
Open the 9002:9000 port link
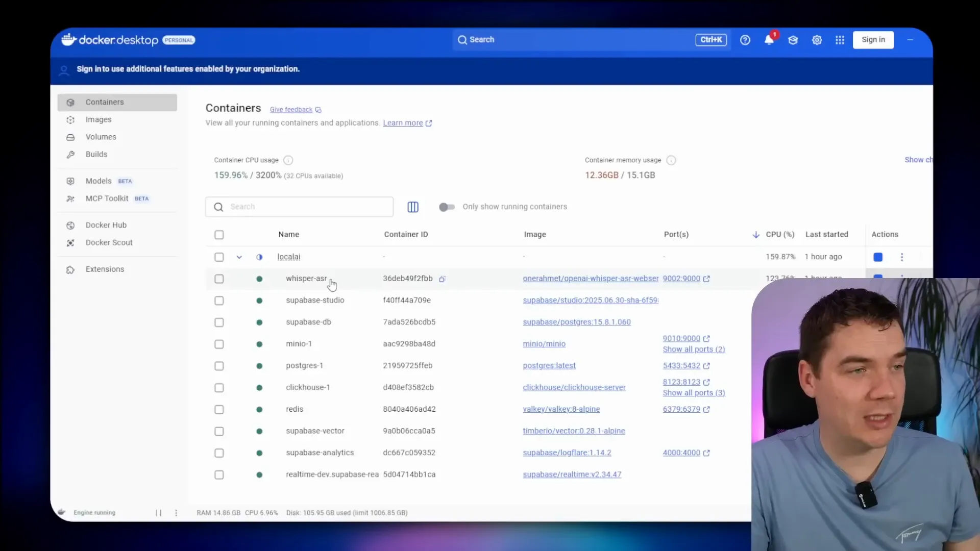[681, 279]
